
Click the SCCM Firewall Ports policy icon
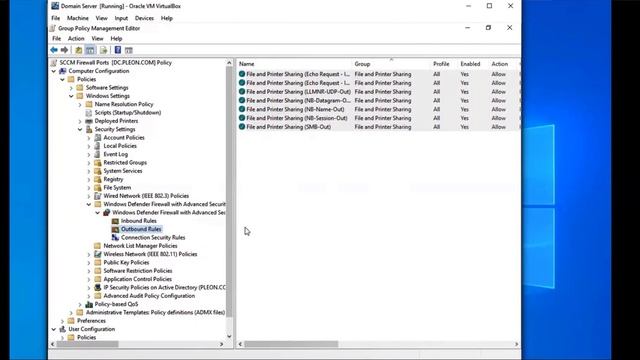tap(54, 63)
